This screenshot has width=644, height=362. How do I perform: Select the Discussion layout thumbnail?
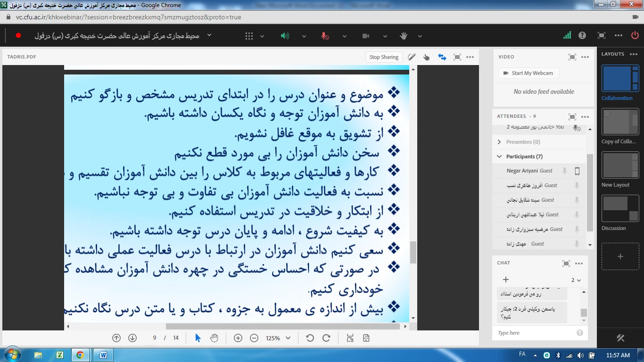click(x=620, y=208)
